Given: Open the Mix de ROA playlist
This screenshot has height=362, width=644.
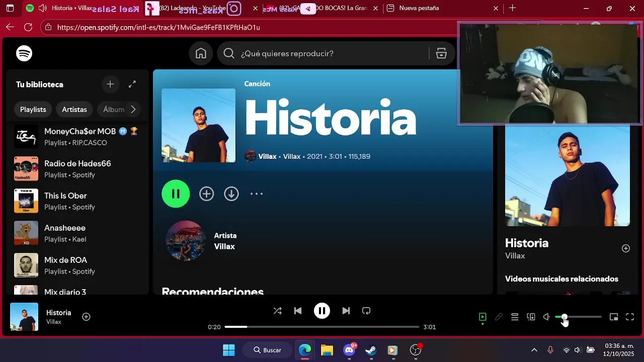Looking at the screenshot, I should click(x=77, y=265).
